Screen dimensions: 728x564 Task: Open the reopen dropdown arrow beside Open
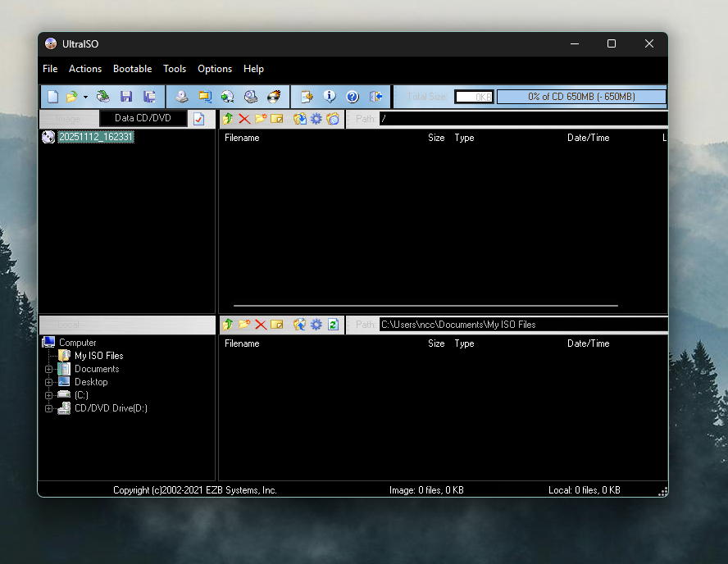coord(85,97)
